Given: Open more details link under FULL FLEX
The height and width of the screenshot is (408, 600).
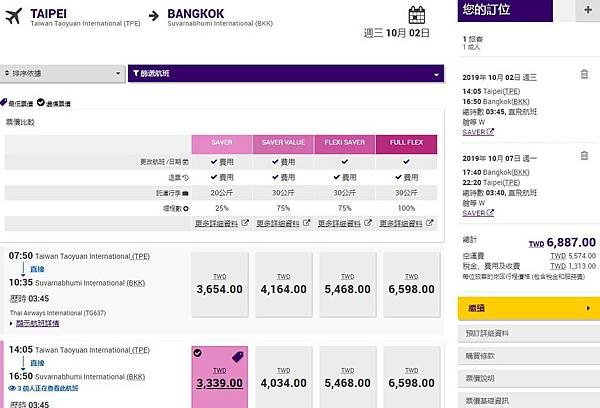Looking at the screenshot, I should [401, 223].
